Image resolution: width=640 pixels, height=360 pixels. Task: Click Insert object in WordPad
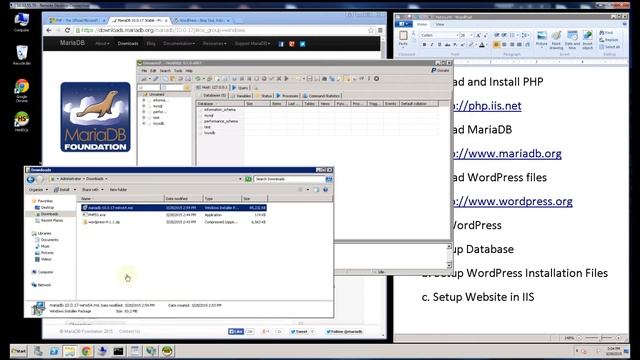pyautogui.click(x=587, y=40)
